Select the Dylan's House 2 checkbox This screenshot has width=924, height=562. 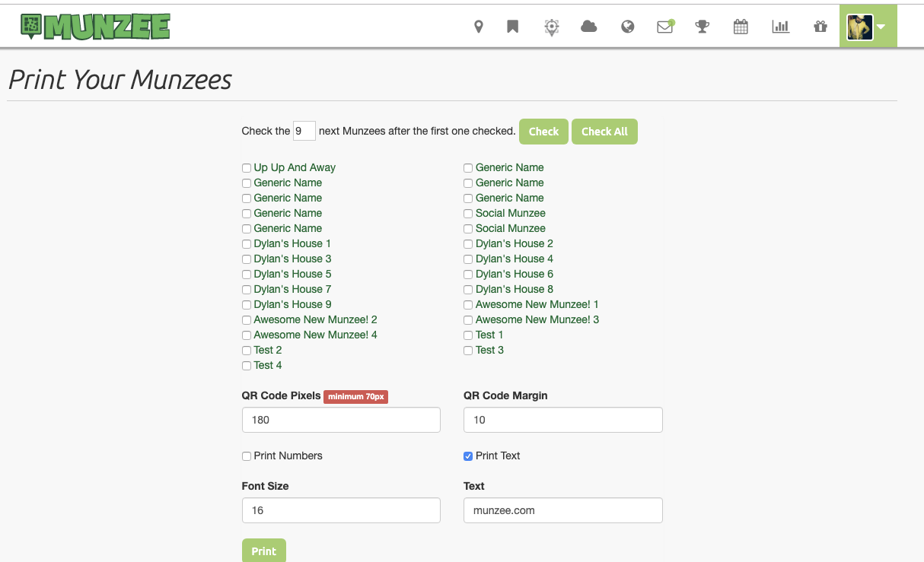coord(468,244)
